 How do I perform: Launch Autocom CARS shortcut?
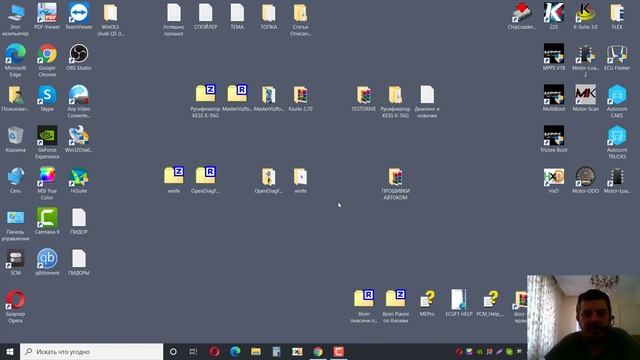pyautogui.click(x=617, y=95)
